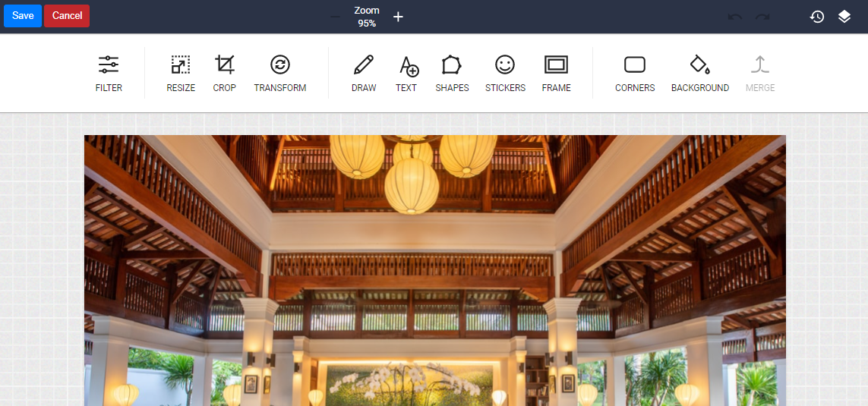
Task: Zoom in with the plus button
Action: pos(398,17)
